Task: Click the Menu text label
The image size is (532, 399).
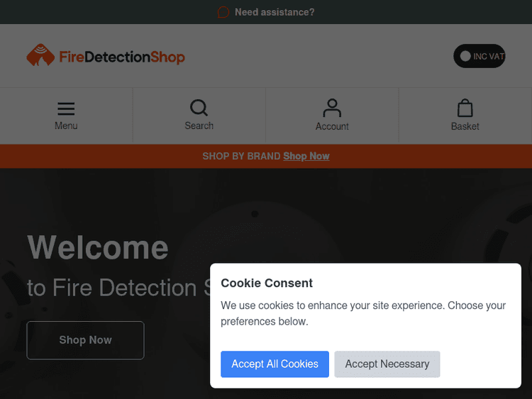Action: [66, 126]
